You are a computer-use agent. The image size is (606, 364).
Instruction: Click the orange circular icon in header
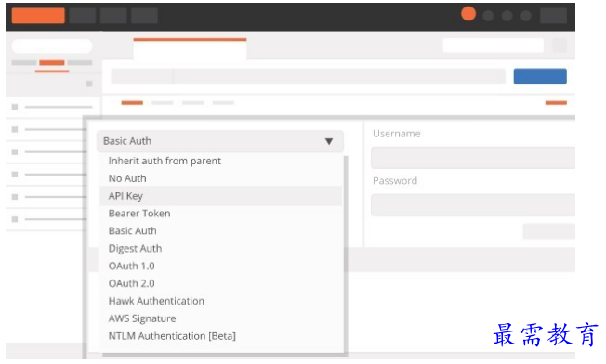click(468, 14)
